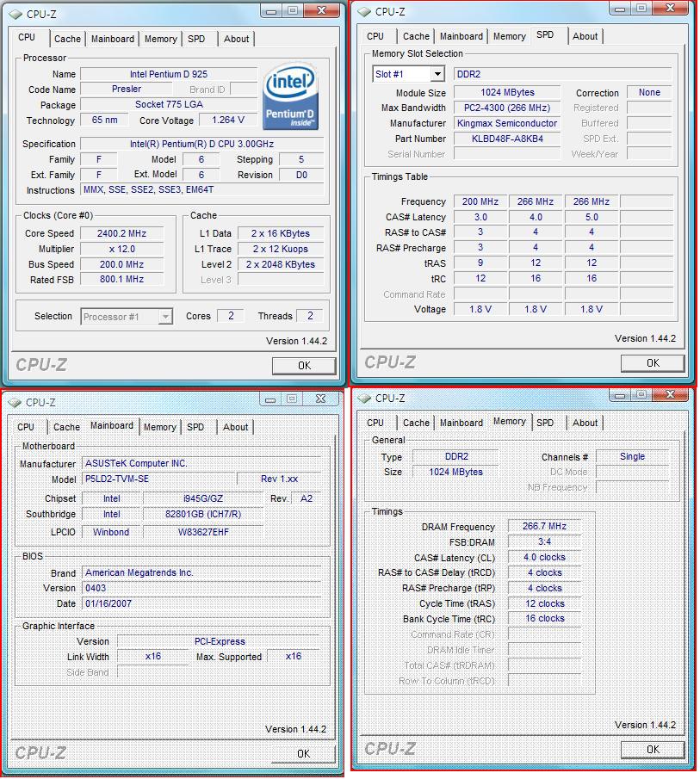This screenshot has width=700, height=779.
Task: Open the SPD tab in the memory timings window
Action: tap(545, 423)
